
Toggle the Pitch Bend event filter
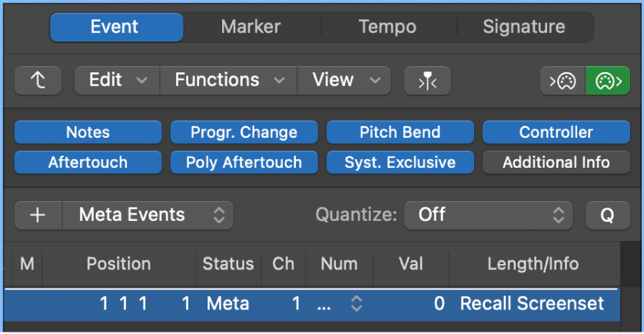pos(400,132)
